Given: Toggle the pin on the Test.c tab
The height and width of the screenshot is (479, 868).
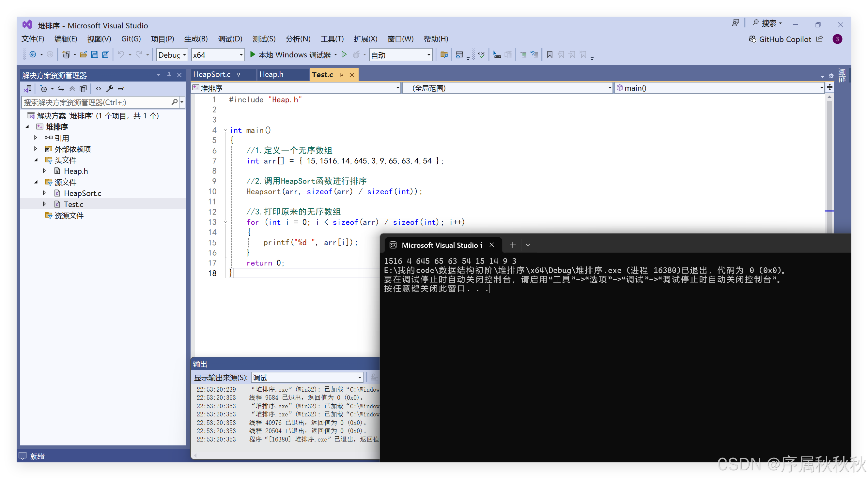Looking at the screenshot, I should [x=341, y=75].
